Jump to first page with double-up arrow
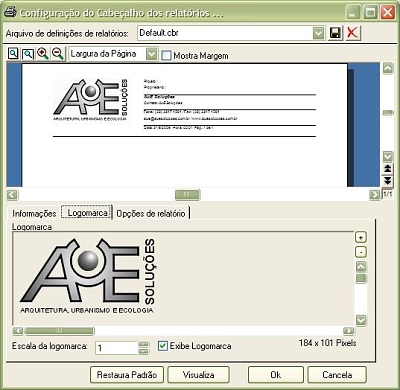 coord(387,168)
